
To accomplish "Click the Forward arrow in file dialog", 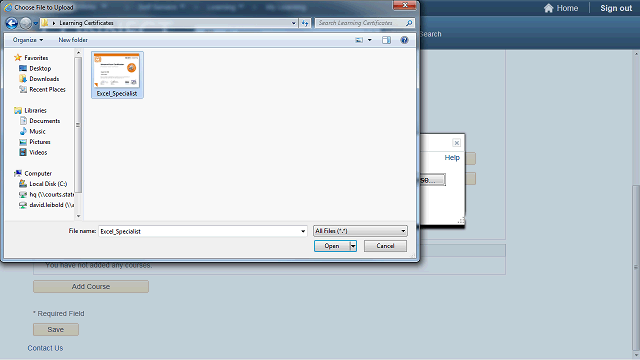I will (x=26, y=23).
